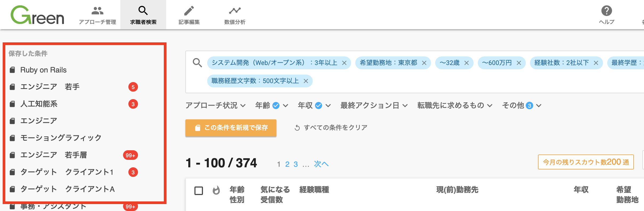The height and width of the screenshot is (211, 644).
Task: Toggle the select-all checkbox in table header
Action: (199, 191)
